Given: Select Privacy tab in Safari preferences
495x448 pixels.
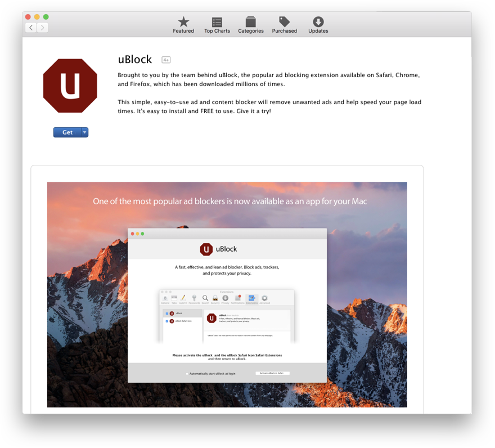Looking at the screenshot, I should (x=225, y=299).
